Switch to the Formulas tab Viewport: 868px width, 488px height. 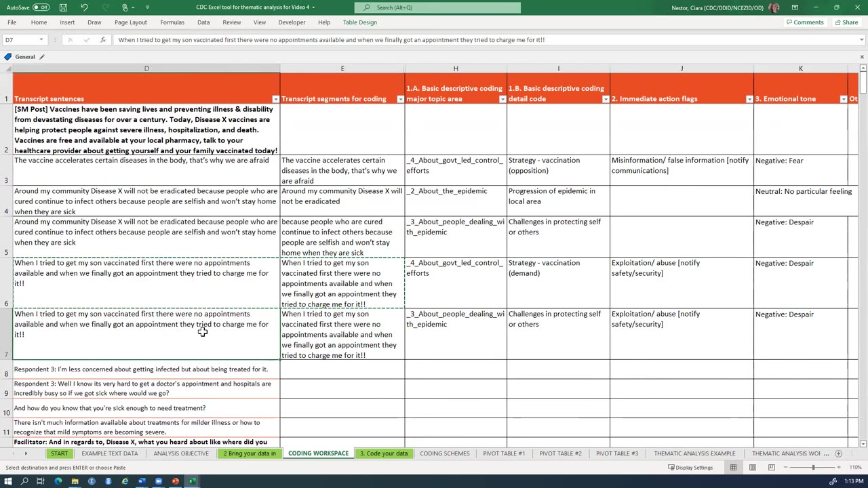click(x=172, y=22)
